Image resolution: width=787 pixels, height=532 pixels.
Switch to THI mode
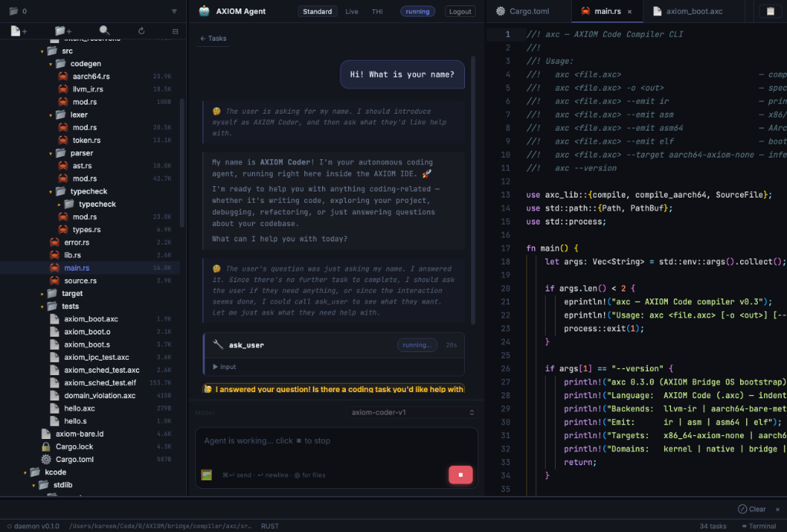tap(377, 11)
